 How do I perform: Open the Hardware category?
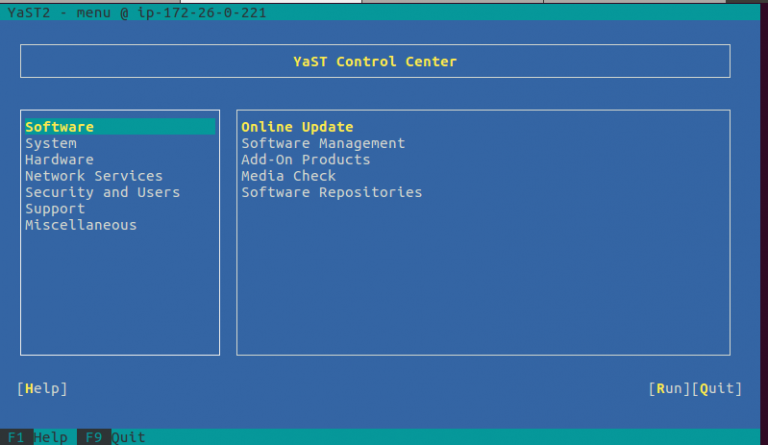[59, 160]
